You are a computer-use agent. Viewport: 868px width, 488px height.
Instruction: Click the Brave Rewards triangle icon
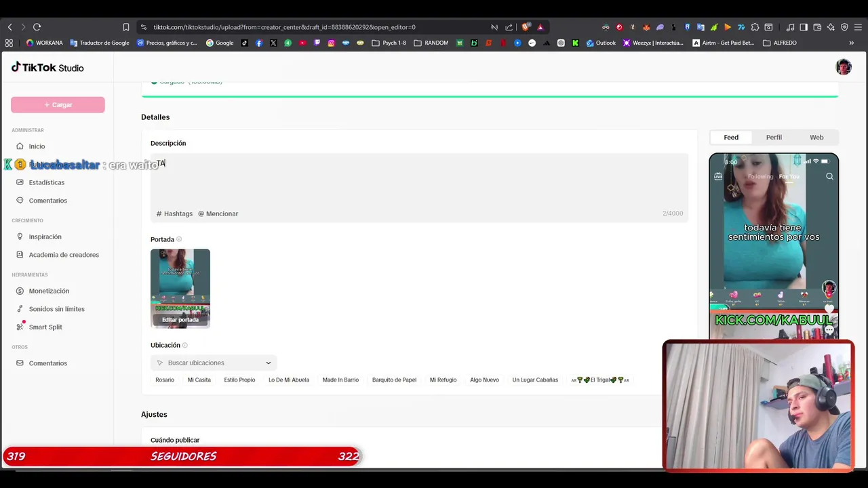pos(540,27)
